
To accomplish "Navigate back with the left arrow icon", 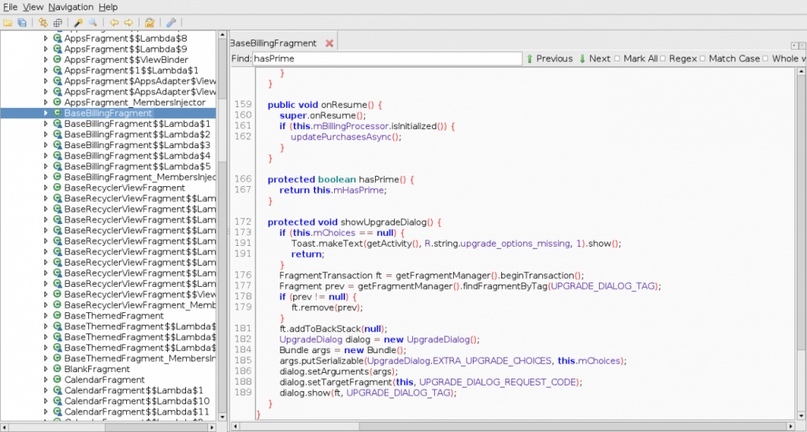I will click(x=113, y=22).
